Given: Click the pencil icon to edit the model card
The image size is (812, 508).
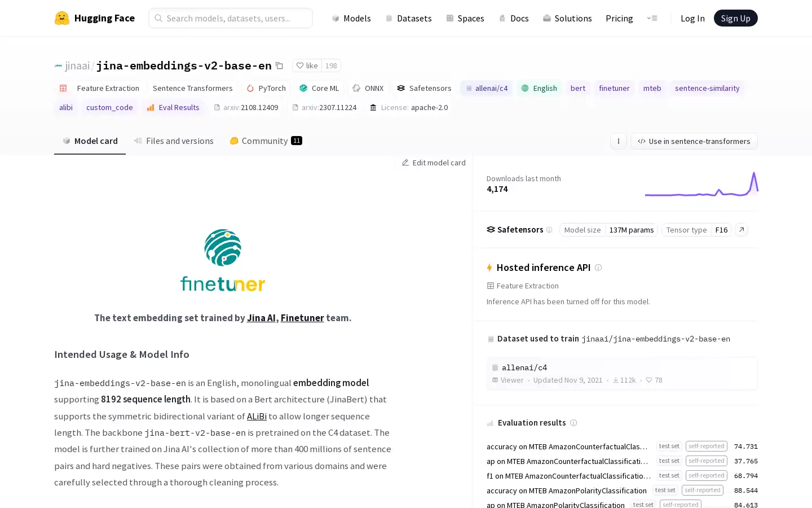Looking at the screenshot, I should (405, 163).
